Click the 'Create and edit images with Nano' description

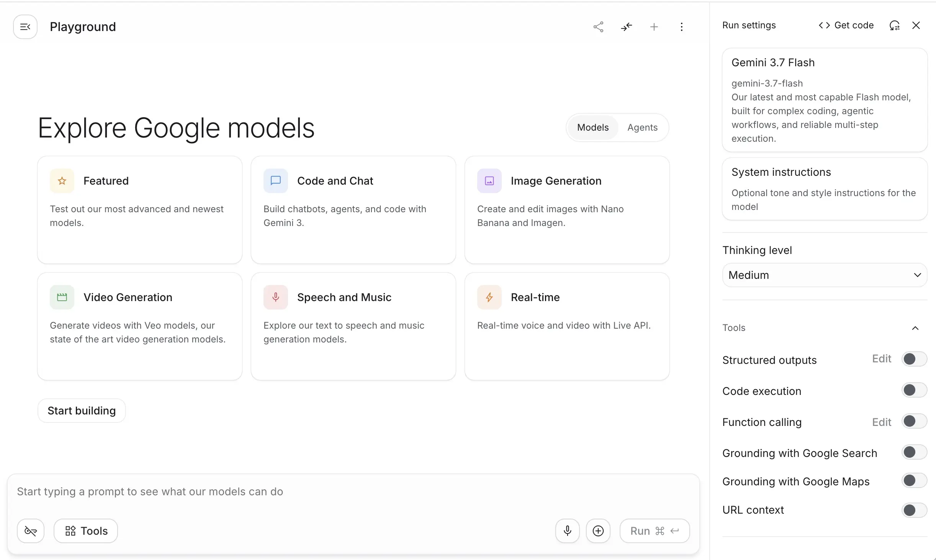[550, 216]
